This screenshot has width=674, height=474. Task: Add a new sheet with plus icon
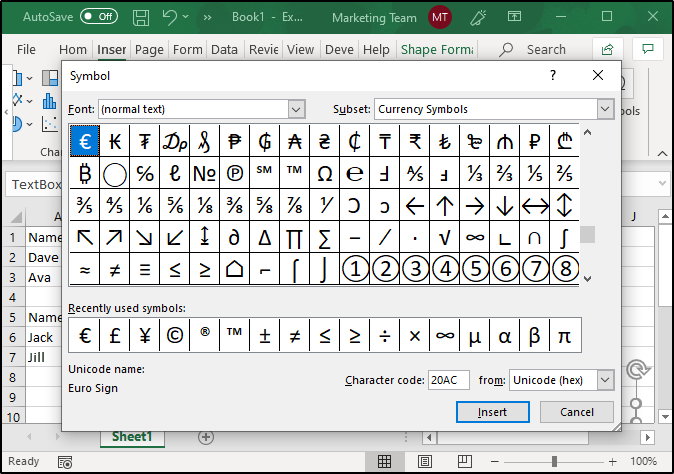tap(206, 437)
